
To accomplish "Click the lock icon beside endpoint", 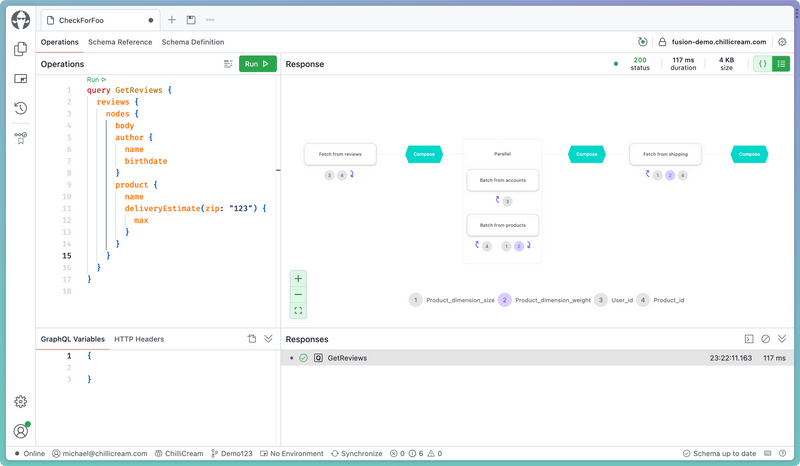I will coord(662,42).
